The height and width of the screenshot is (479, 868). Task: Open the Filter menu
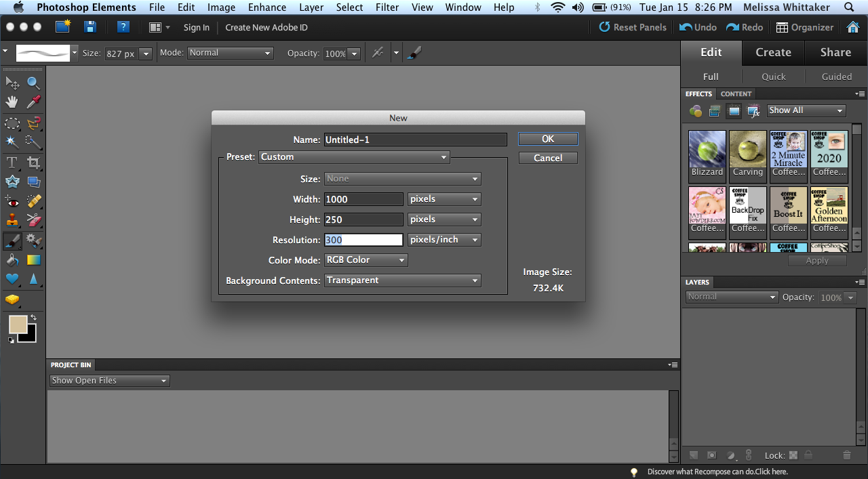click(x=387, y=7)
